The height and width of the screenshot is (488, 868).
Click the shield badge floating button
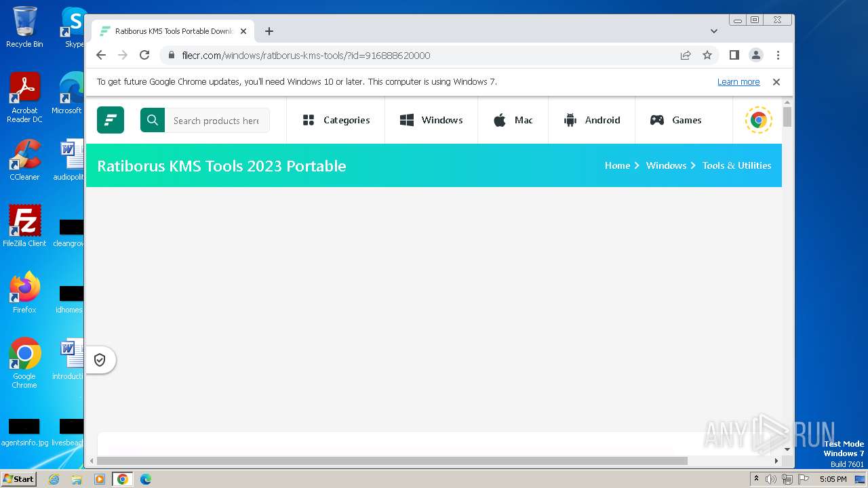[100, 360]
